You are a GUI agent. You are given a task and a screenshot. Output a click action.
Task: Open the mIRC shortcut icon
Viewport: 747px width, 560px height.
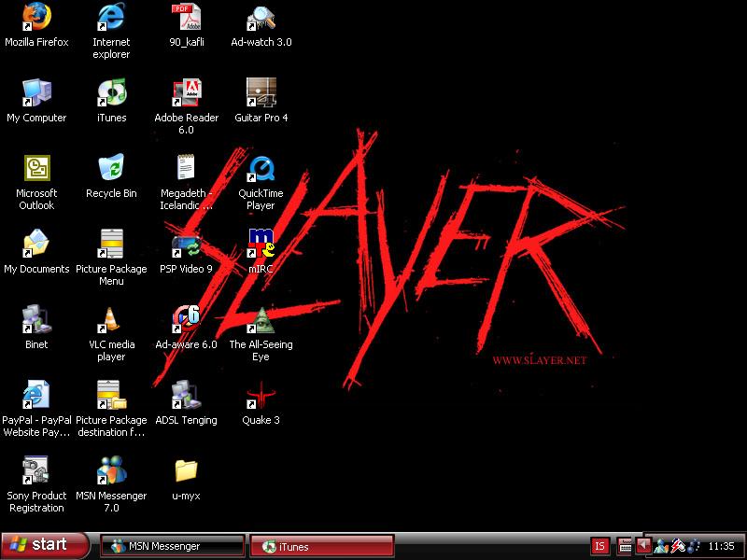click(261, 244)
